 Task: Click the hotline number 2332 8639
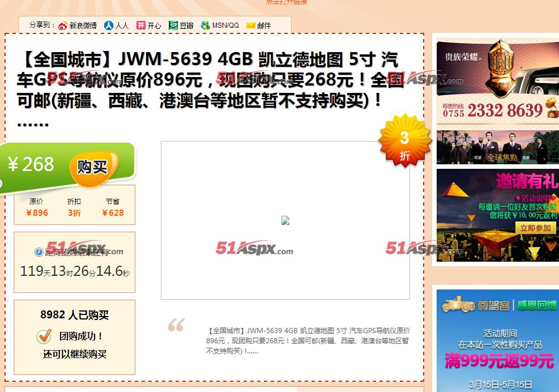(505, 110)
